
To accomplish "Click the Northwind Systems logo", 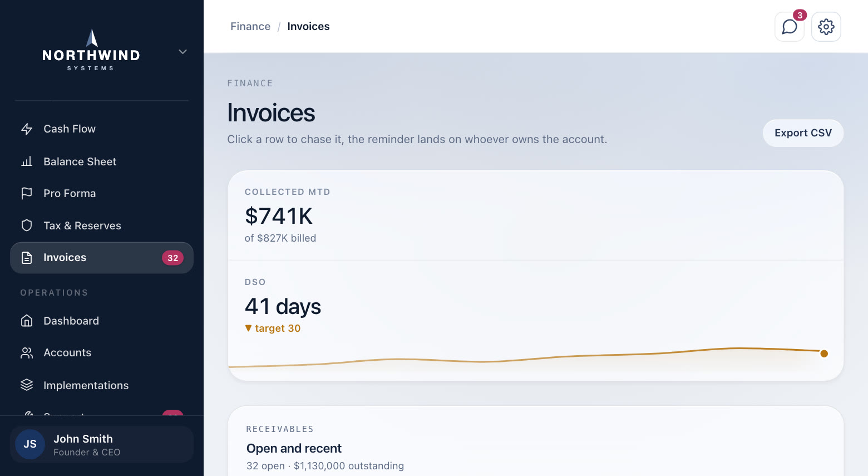I will [x=91, y=50].
